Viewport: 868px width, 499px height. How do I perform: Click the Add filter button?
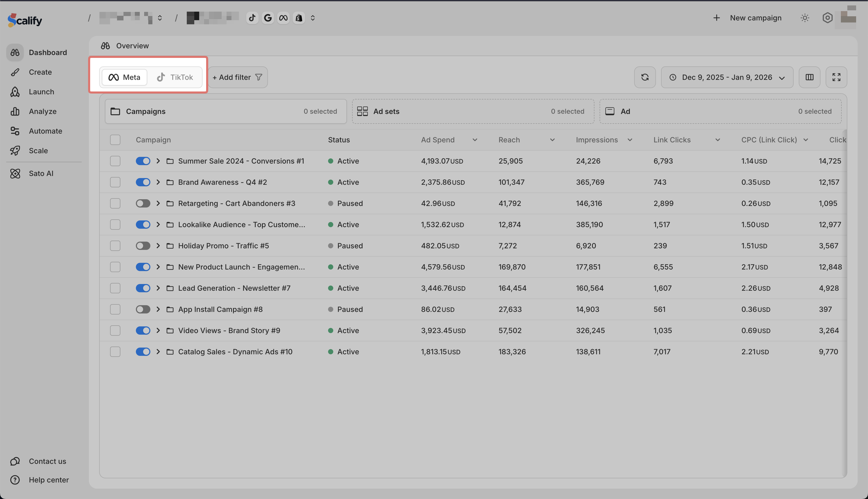point(237,77)
